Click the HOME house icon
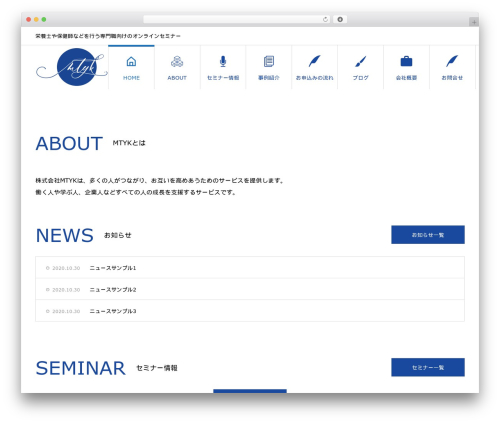 click(x=131, y=61)
